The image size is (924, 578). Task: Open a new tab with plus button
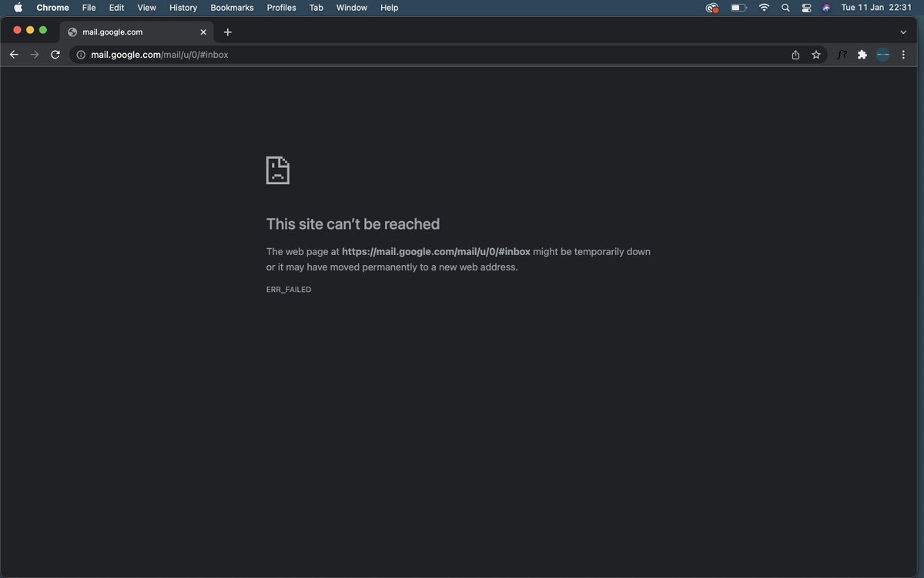click(x=227, y=32)
